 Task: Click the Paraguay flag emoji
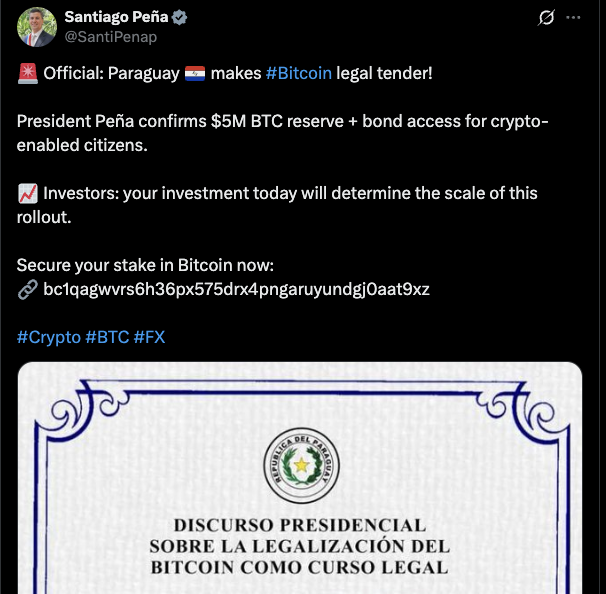click(195, 73)
